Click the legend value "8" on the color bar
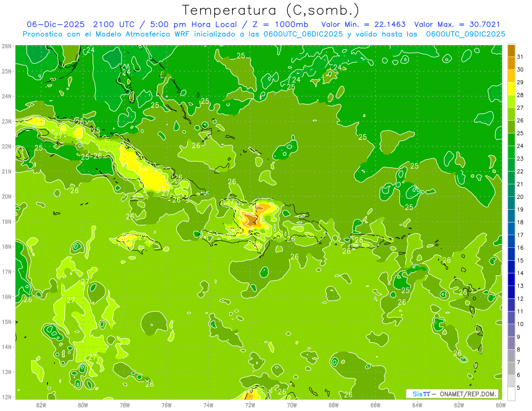Screen dimensions: 532x411 pos(518,349)
